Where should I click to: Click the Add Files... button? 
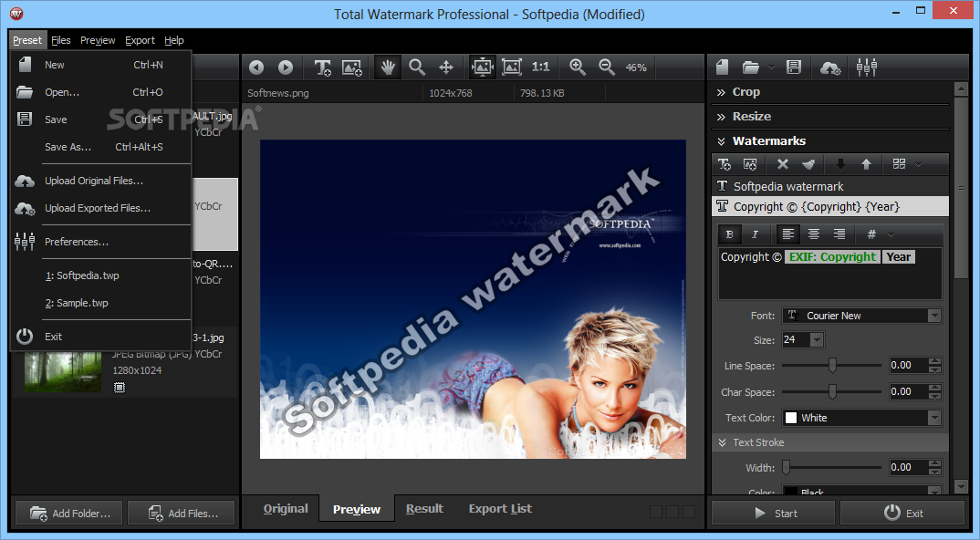(x=182, y=514)
